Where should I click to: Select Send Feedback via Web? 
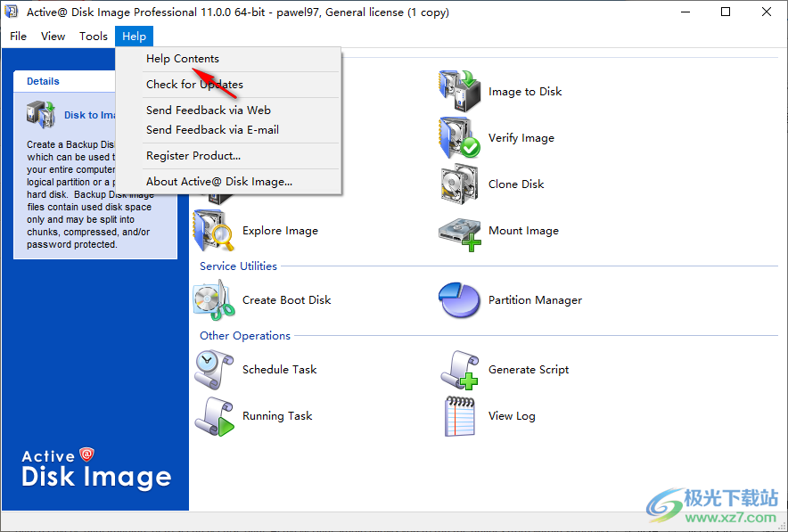(x=209, y=110)
